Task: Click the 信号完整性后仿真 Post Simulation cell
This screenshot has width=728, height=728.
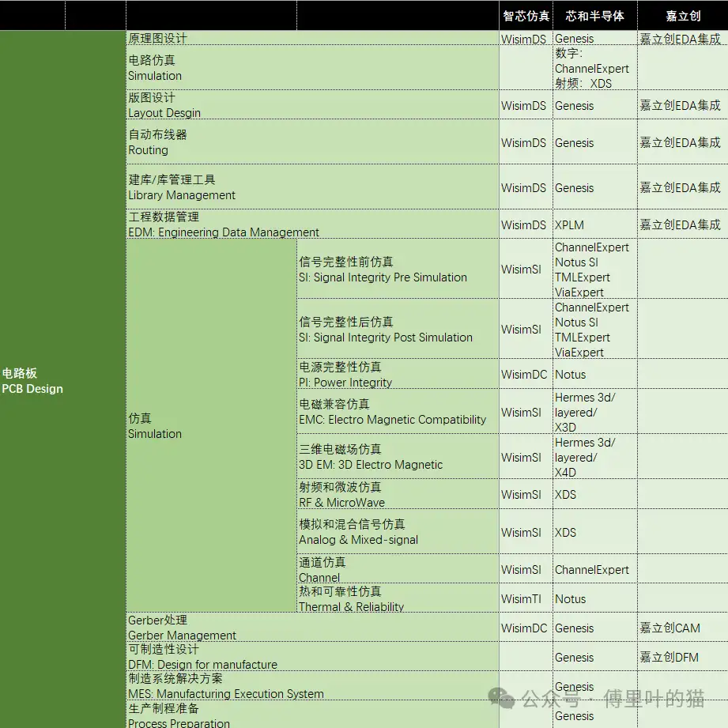Action: tap(398, 329)
